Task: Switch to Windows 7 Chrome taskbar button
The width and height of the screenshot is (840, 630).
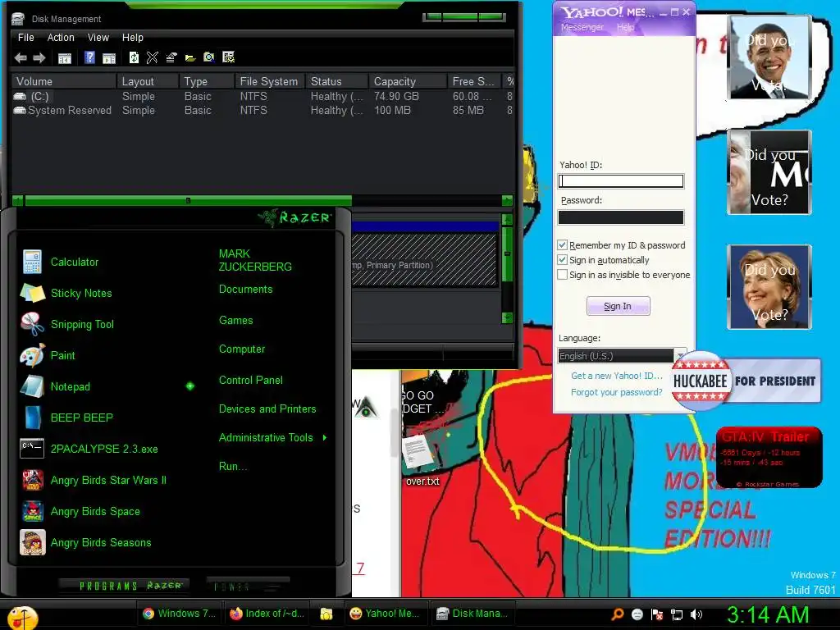Action: 179,614
